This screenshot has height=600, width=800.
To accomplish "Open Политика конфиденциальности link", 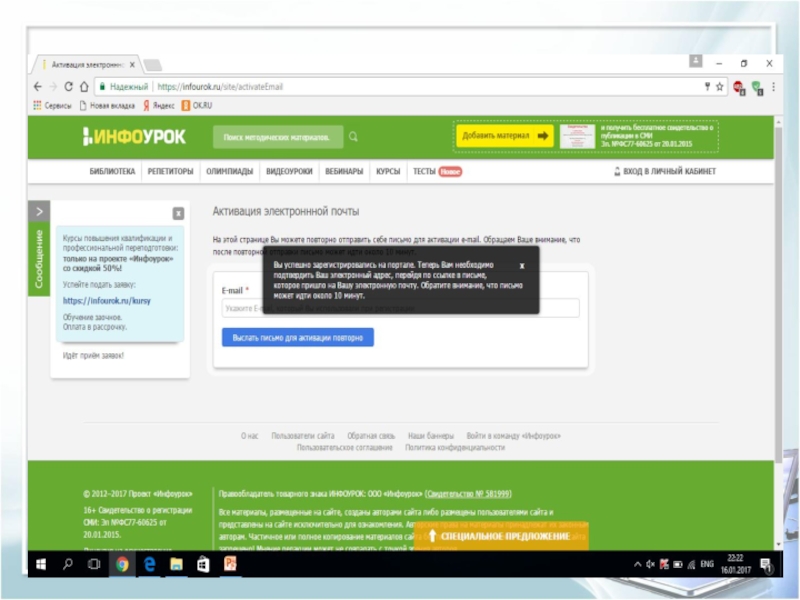I will (455, 447).
